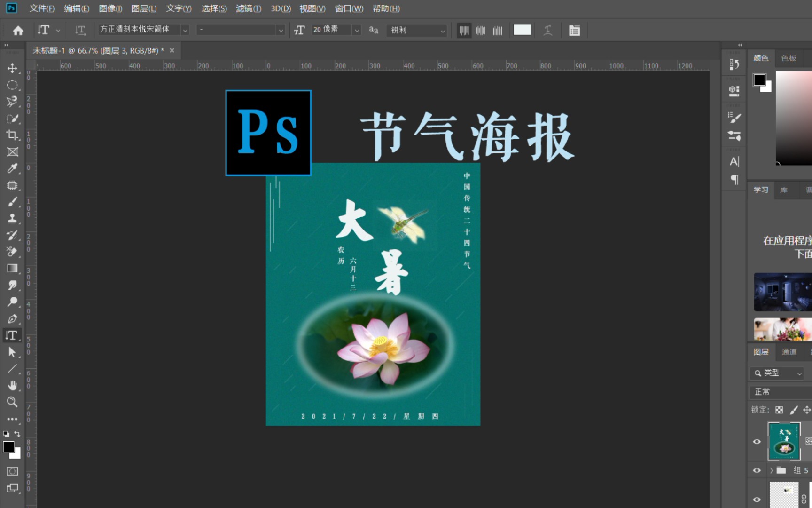The height and width of the screenshot is (508, 812).
Task: Select the Frame tool
Action: 12,152
